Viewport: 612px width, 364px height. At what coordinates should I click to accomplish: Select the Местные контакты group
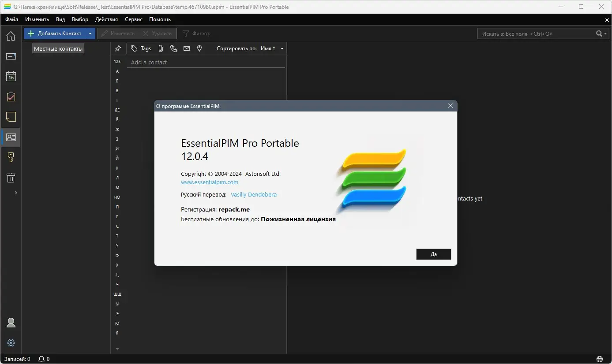pos(58,48)
